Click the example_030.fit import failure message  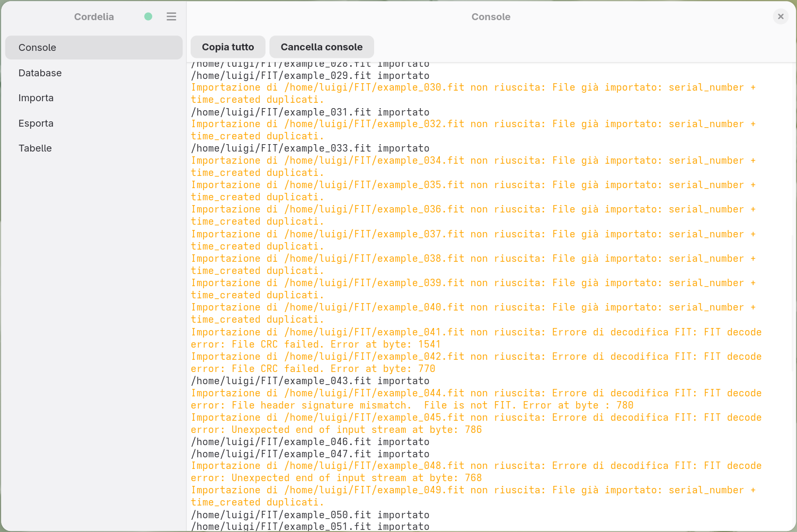pyautogui.click(x=474, y=93)
